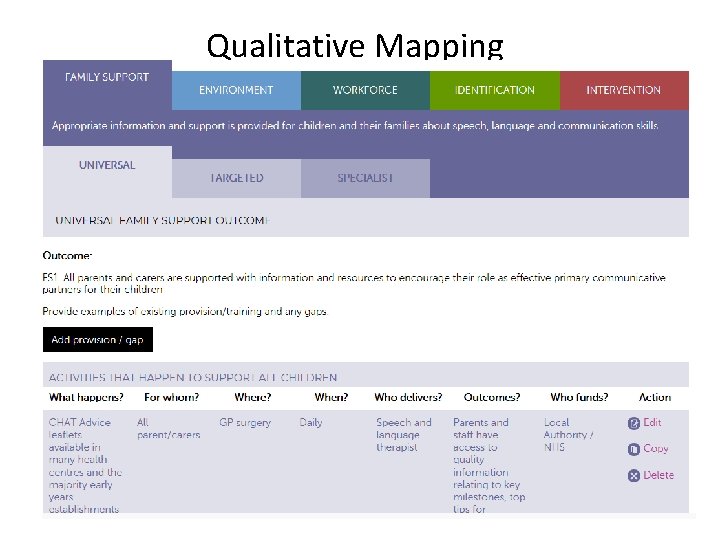Image resolution: width=720 pixels, height=540 pixels.
Task: Click the 'Outcomes?' column header
Action: click(x=492, y=398)
